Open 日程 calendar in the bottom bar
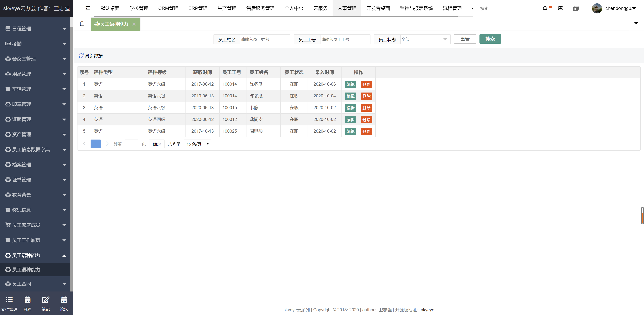Image resolution: width=644 pixels, height=315 pixels. (x=28, y=304)
